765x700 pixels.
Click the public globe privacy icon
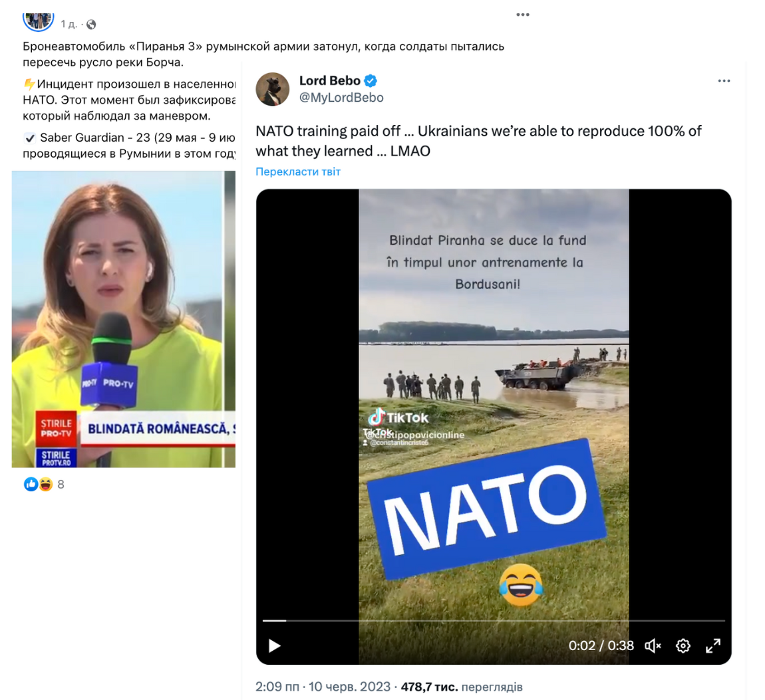pyautogui.click(x=91, y=25)
